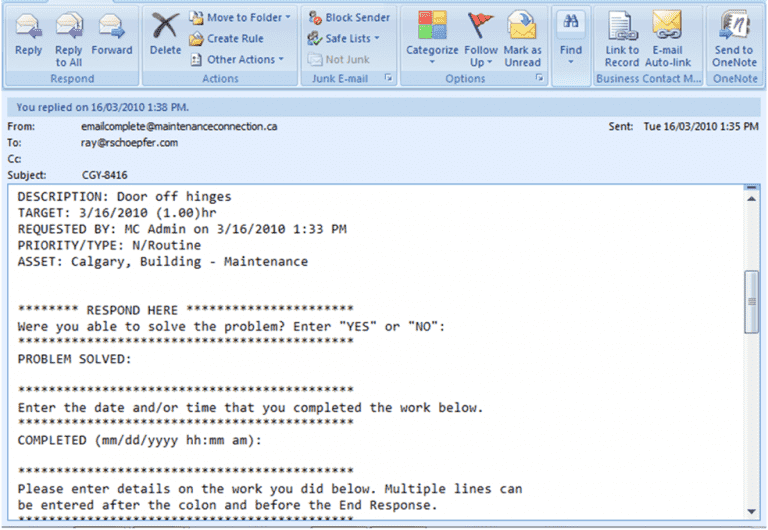Click scrollbar up arrow in message body
The height and width of the screenshot is (530, 768).
pos(751,198)
